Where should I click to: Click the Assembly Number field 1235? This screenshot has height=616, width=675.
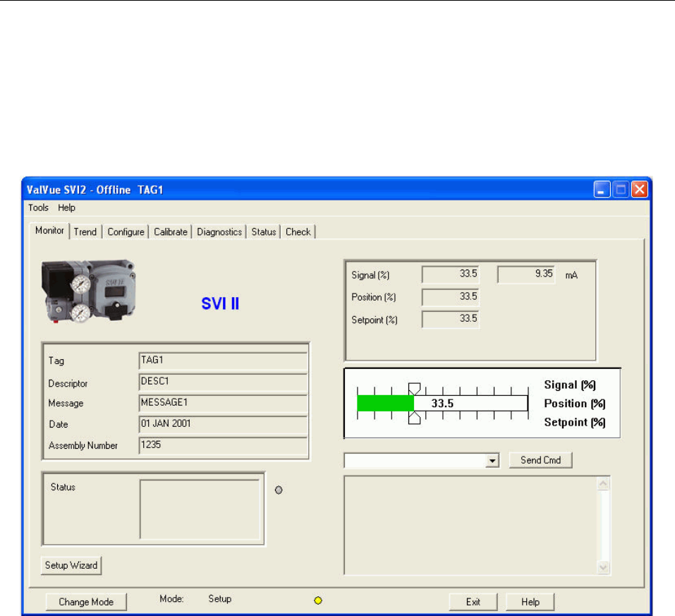[x=224, y=445]
